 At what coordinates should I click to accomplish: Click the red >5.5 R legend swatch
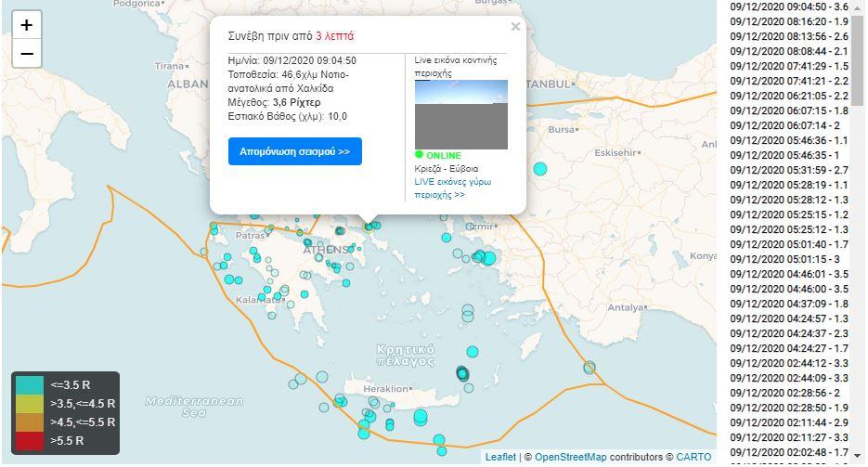(x=30, y=440)
